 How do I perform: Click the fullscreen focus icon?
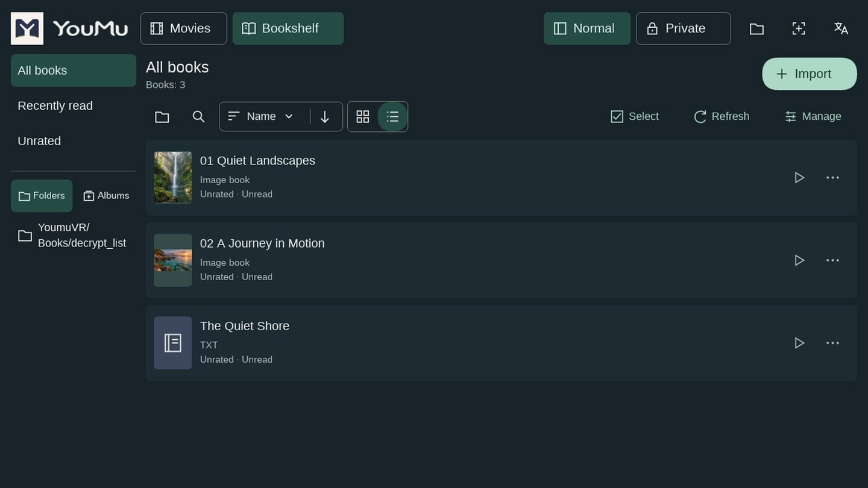pos(799,28)
